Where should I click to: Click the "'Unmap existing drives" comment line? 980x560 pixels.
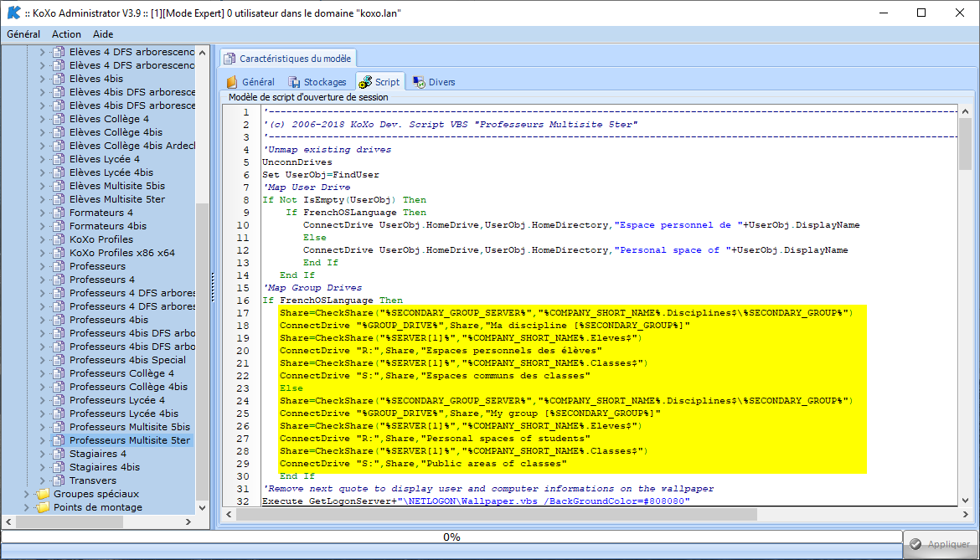coord(327,150)
